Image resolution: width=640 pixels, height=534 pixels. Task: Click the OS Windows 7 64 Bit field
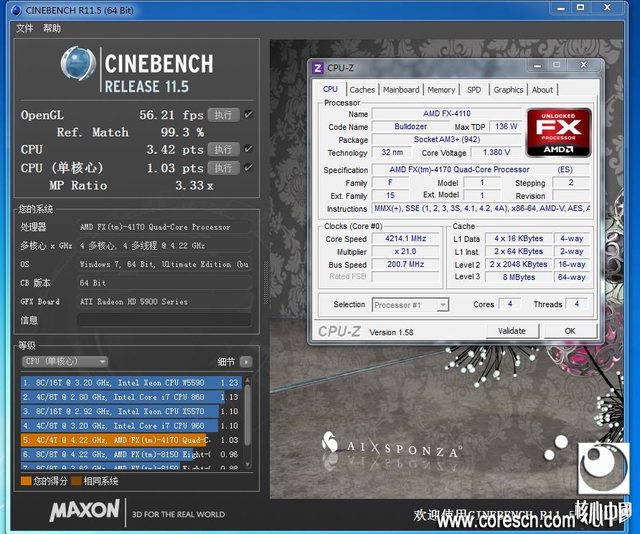click(x=164, y=264)
